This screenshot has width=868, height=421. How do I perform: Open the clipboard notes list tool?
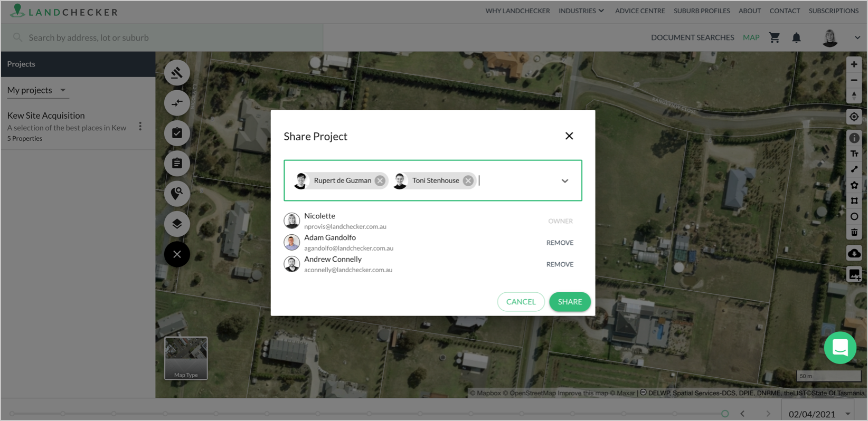[177, 164]
